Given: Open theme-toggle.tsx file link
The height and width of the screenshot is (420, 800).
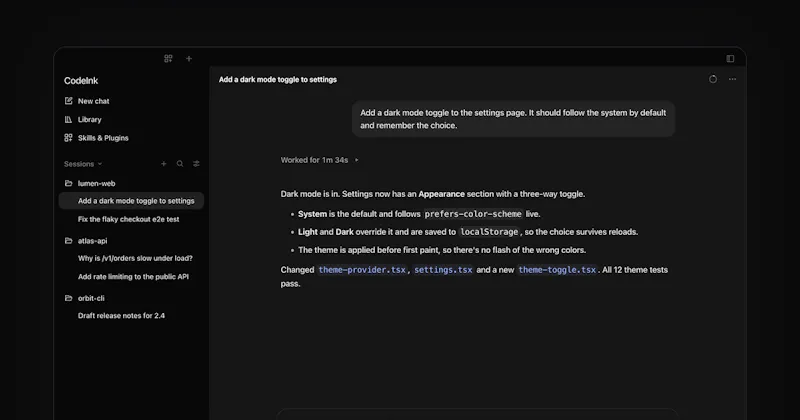Looking at the screenshot, I should coord(557,270).
